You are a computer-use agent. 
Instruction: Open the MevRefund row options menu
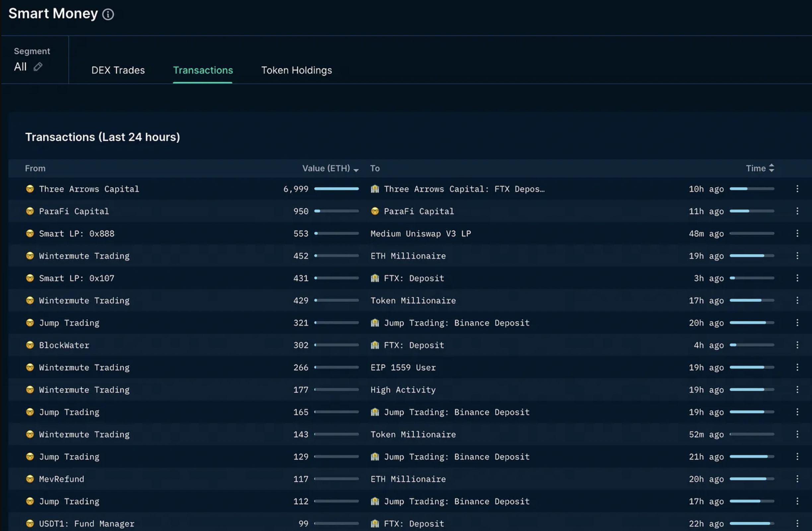[797, 479]
